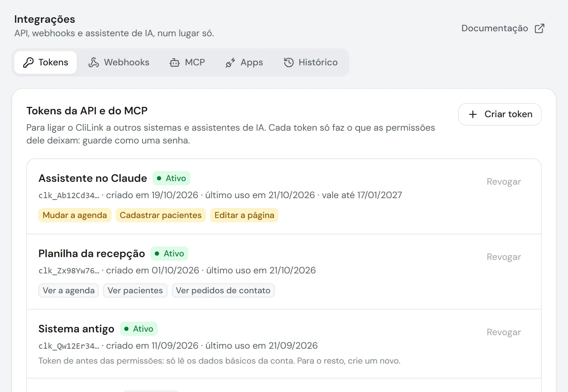Select the Sistema antigo token name
The height and width of the screenshot is (392, 568).
pyautogui.click(x=76, y=329)
